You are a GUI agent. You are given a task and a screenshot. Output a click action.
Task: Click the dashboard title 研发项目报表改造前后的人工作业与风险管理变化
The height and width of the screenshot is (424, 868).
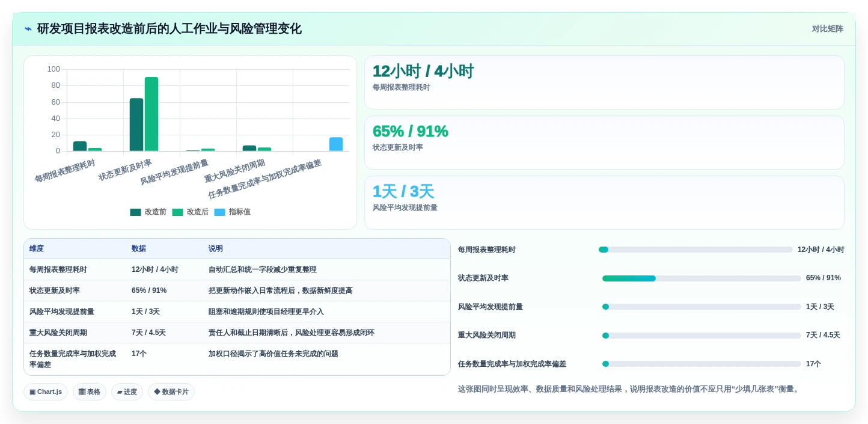tap(170, 29)
